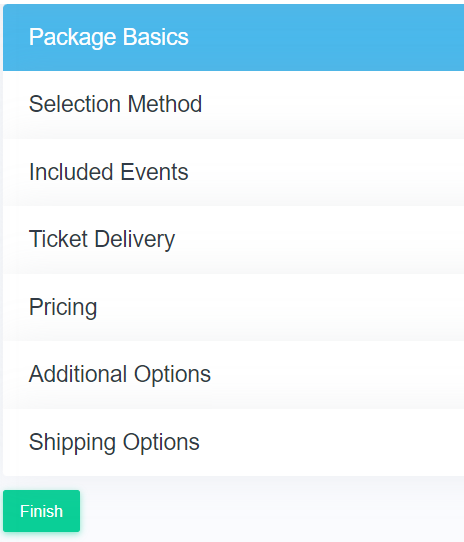
Task: Open the Pricing section
Action: click(233, 307)
